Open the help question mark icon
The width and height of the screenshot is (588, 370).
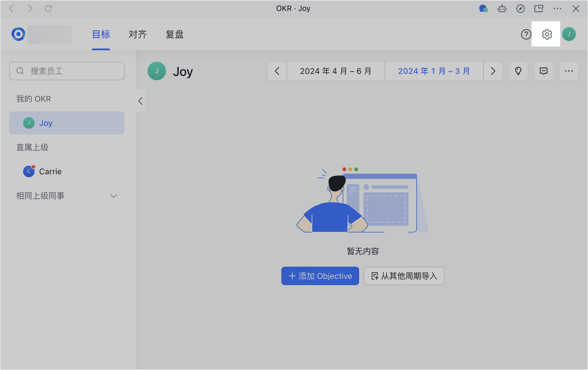pos(526,34)
